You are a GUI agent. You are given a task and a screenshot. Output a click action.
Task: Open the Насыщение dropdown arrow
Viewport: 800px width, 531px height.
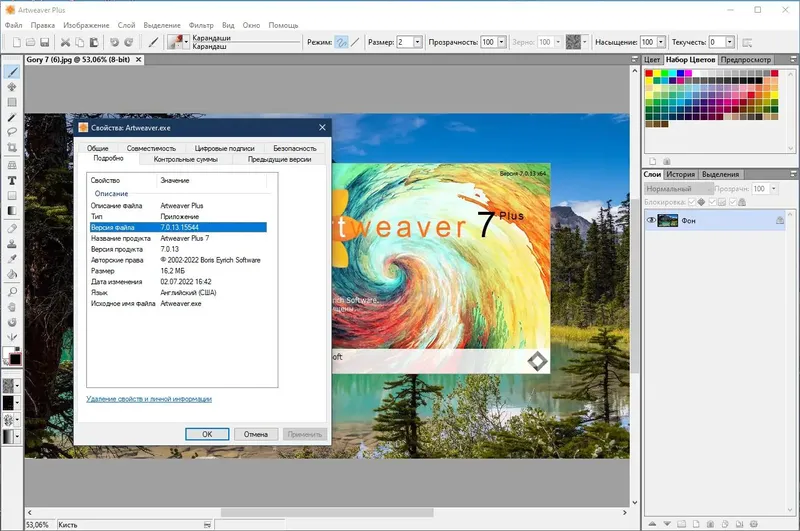click(x=661, y=42)
